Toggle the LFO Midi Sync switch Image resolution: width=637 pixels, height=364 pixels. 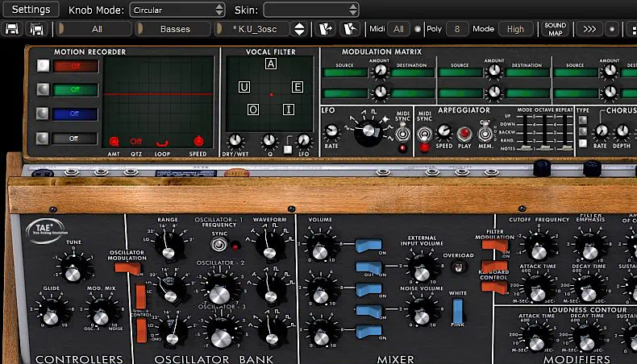pos(402,133)
